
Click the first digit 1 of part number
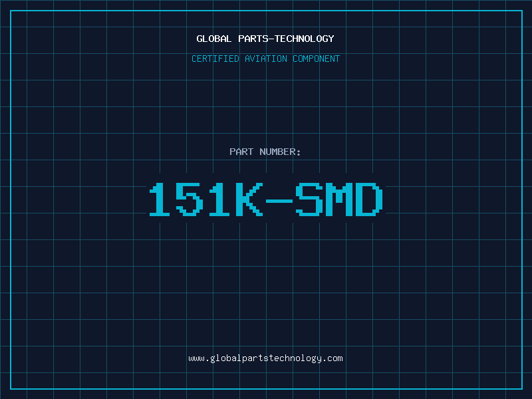point(160,199)
